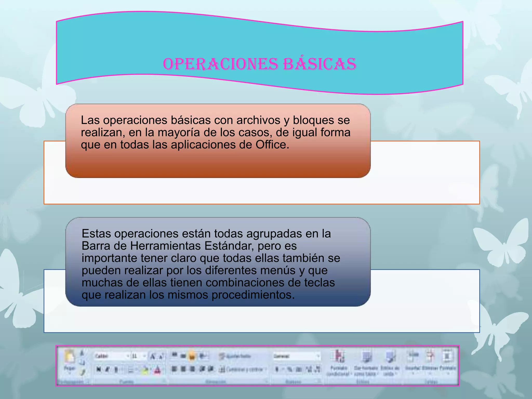Center the cell text horizontally
Screen dimensions: 532x399
pos(183,369)
